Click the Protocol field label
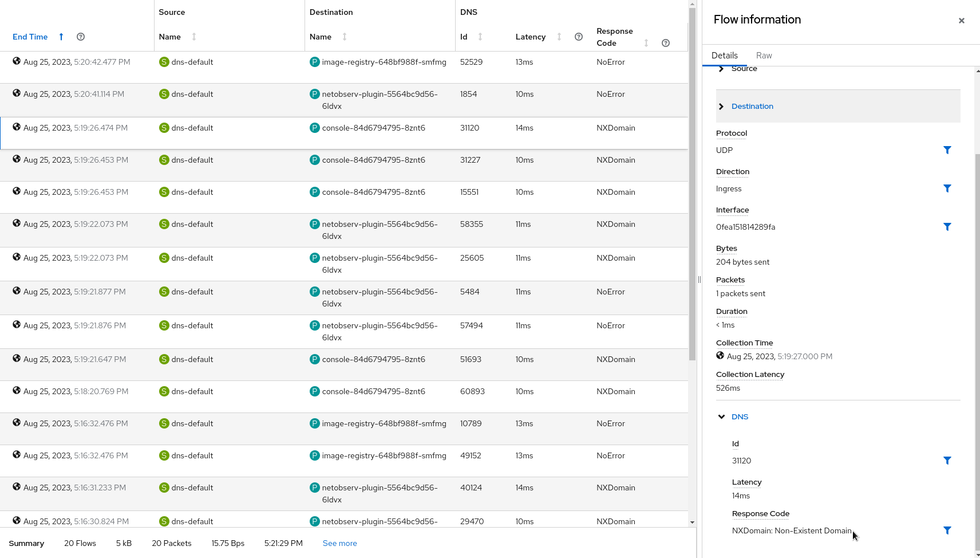The width and height of the screenshot is (980, 558). [732, 133]
